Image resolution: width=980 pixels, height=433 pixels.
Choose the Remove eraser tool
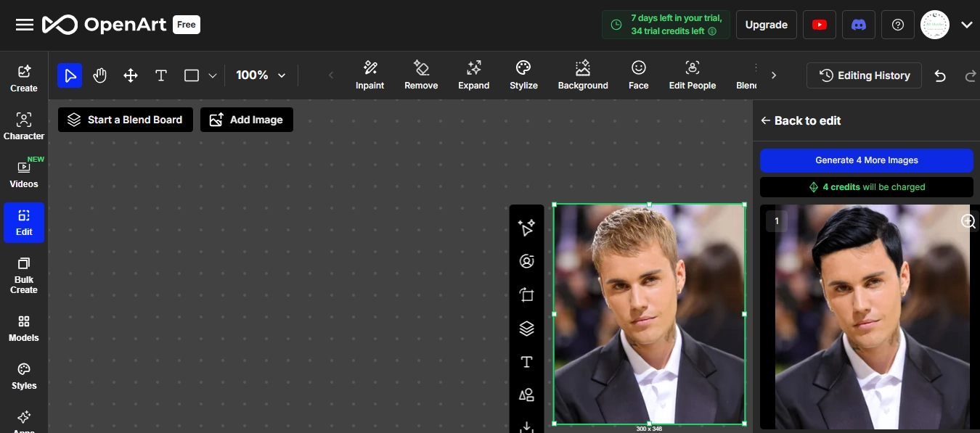tap(421, 75)
